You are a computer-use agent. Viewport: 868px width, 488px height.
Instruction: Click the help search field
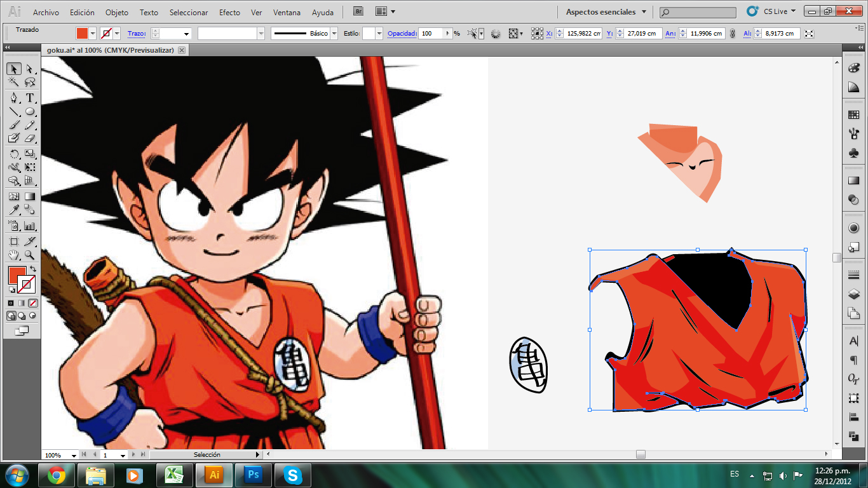pos(698,12)
